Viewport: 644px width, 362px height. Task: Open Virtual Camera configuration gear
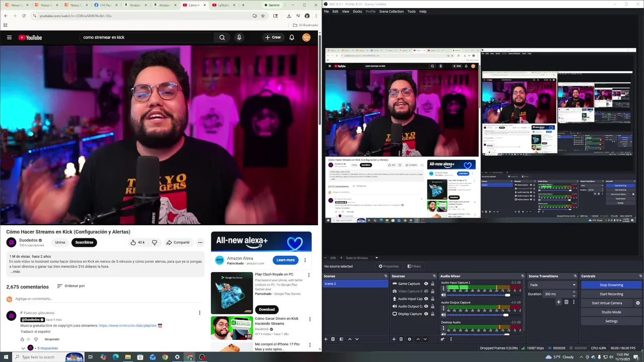coord(638,303)
